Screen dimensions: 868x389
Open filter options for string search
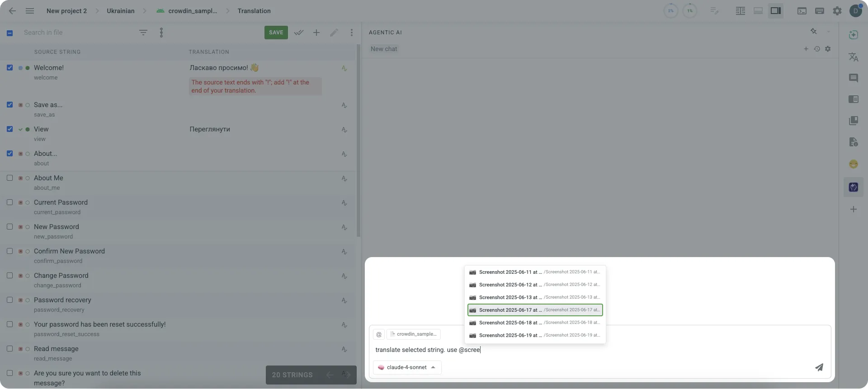(143, 33)
